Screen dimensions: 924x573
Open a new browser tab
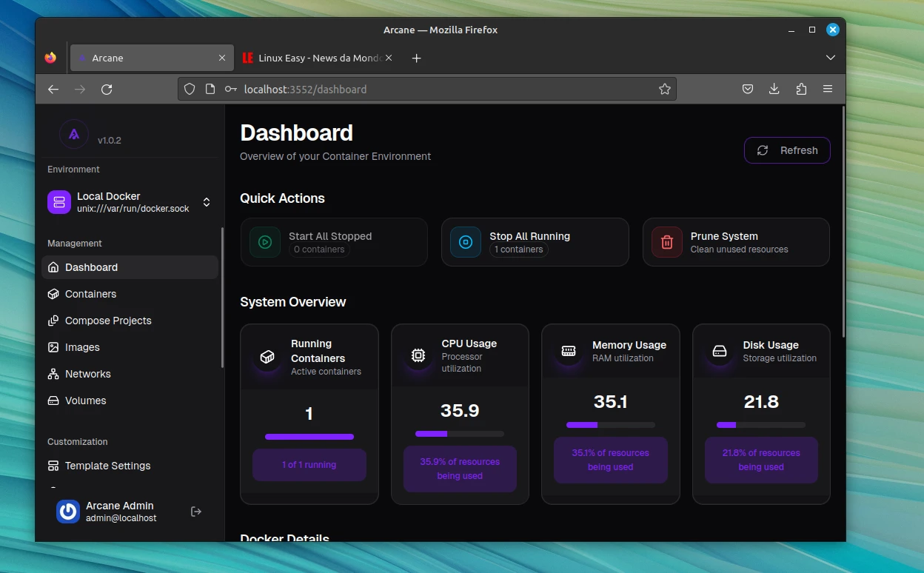click(416, 58)
